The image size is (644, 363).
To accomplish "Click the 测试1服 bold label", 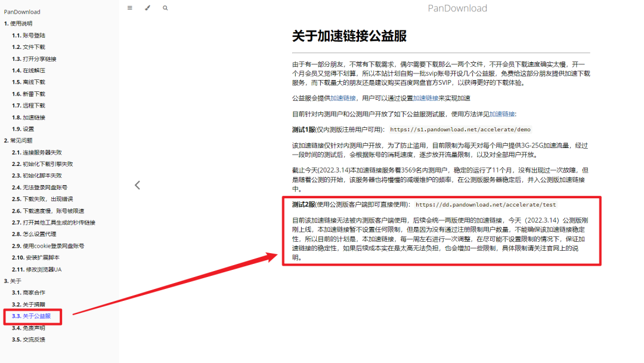I will (304, 130).
